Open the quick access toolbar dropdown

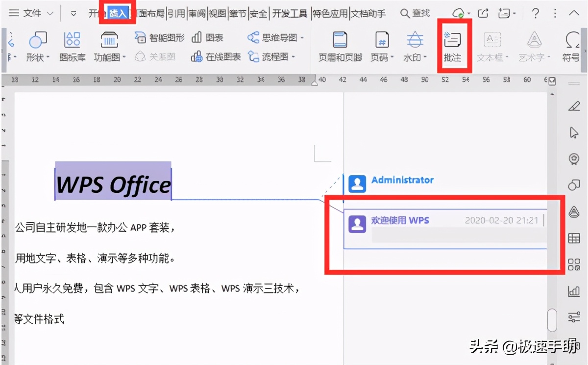[x=73, y=14]
